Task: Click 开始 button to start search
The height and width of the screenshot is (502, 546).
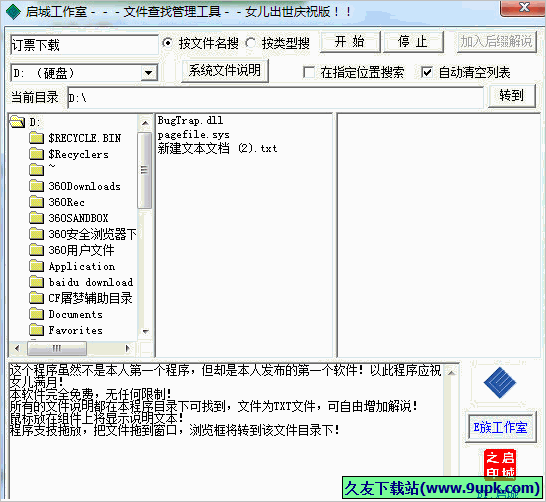Action: tap(350, 42)
